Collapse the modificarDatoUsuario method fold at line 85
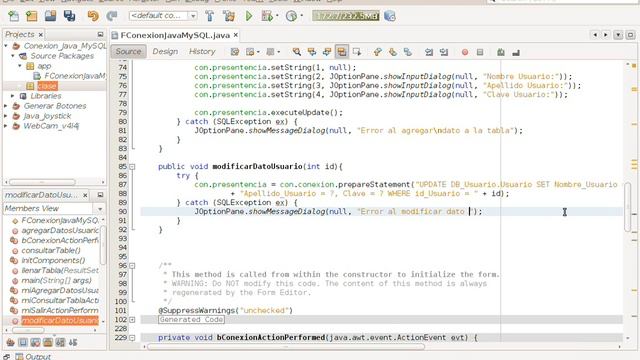Viewport: 640px width, 360px height. click(x=132, y=167)
